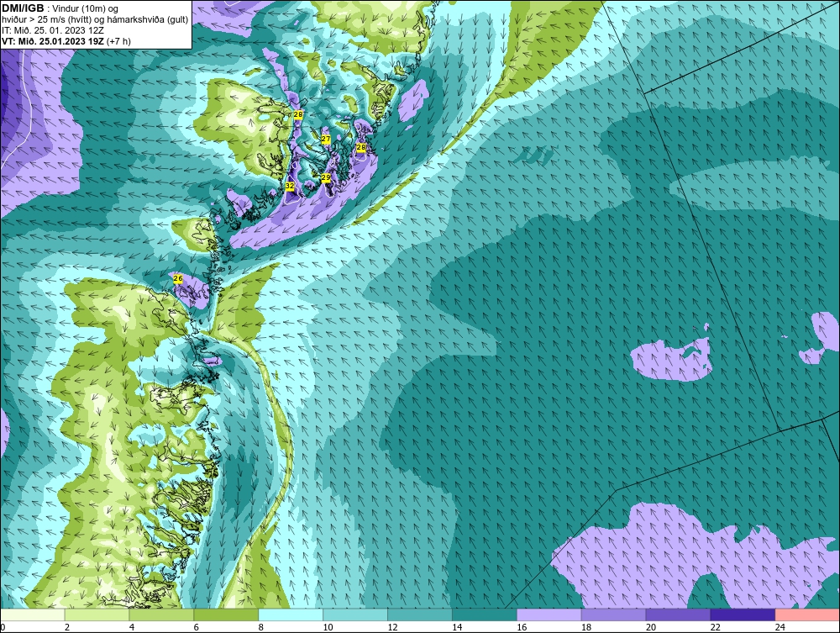Select the 20–22 m/s purple legend swatch
This screenshot has width=840, height=633.
pyautogui.click(x=678, y=615)
